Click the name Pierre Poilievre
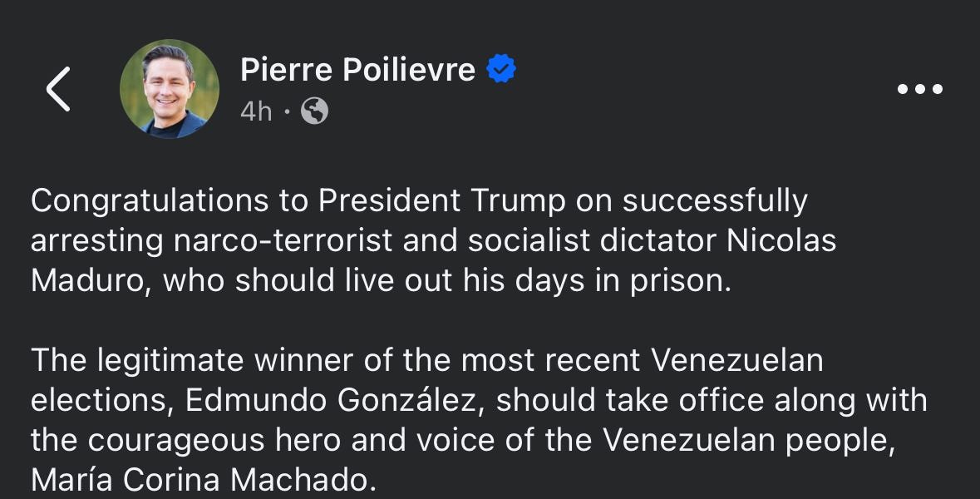980x499 pixels. point(356,69)
